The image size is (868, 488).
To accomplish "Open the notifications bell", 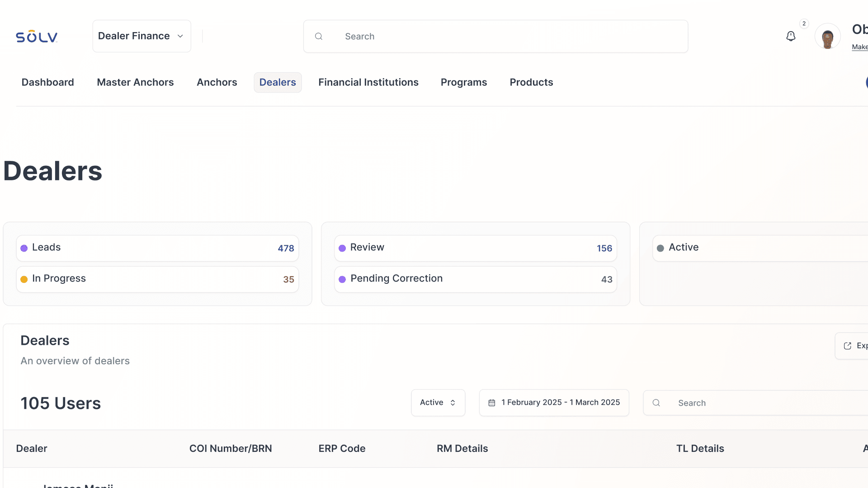I will click(791, 36).
